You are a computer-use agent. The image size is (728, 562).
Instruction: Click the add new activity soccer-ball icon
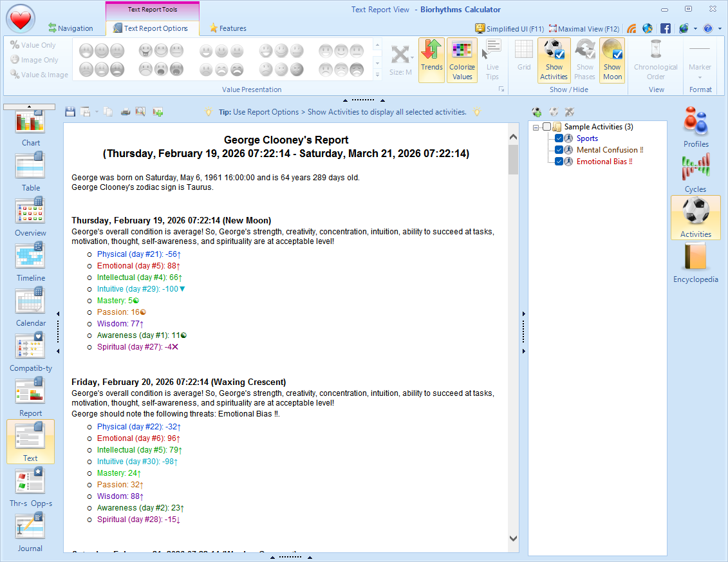537,111
